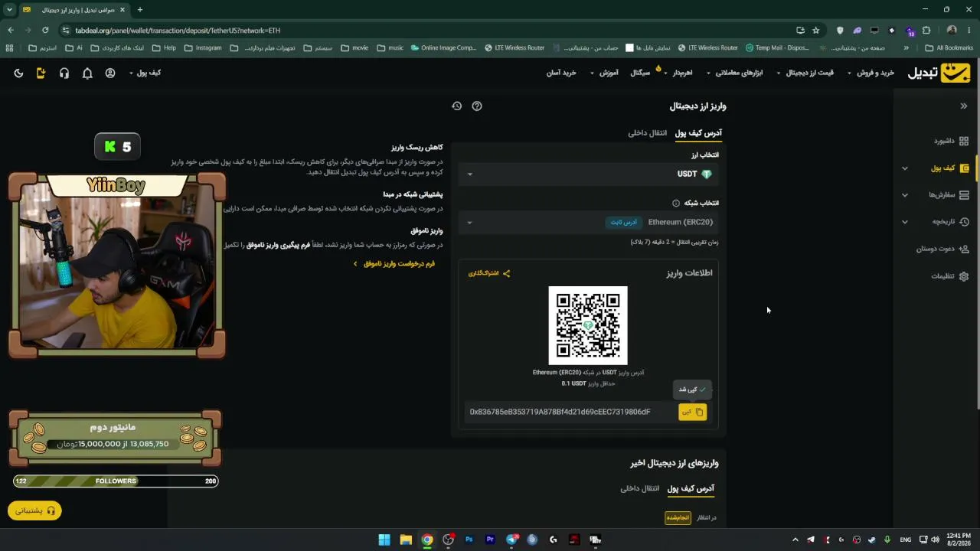This screenshot has height=551, width=980.
Task: Expand the سفارش‌ها sidebar section chevron
Action: click(x=905, y=195)
